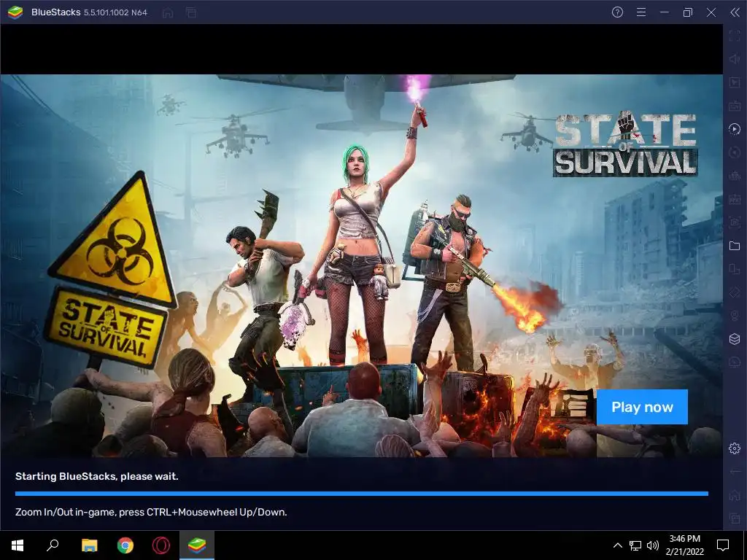Close the BlueStacks window
The image size is (747, 560).
tap(711, 12)
